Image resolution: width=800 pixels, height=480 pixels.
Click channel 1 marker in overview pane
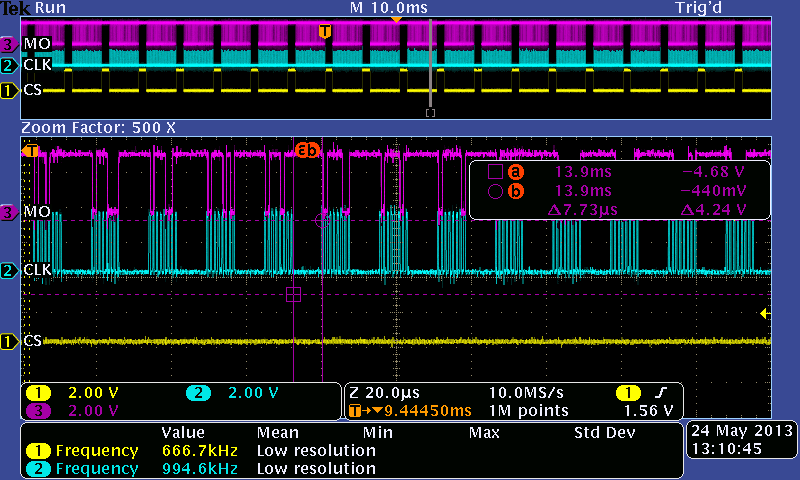point(8,91)
